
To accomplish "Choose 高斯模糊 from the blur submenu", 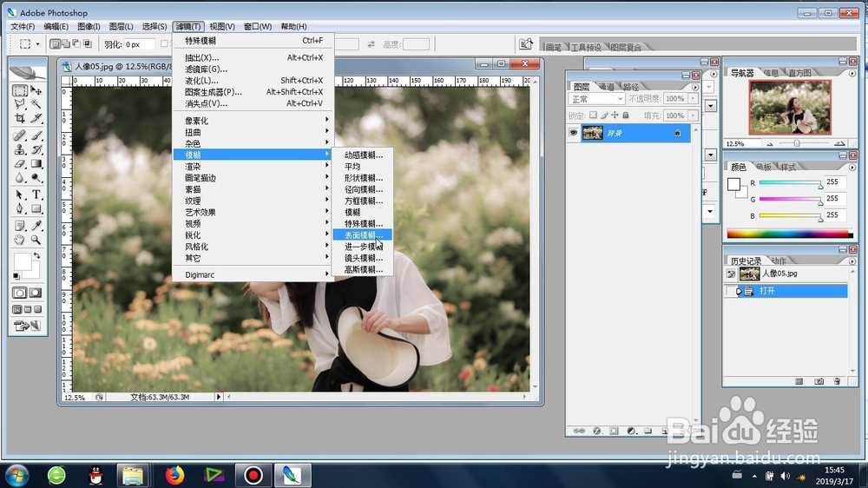I will (x=363, y=269).
